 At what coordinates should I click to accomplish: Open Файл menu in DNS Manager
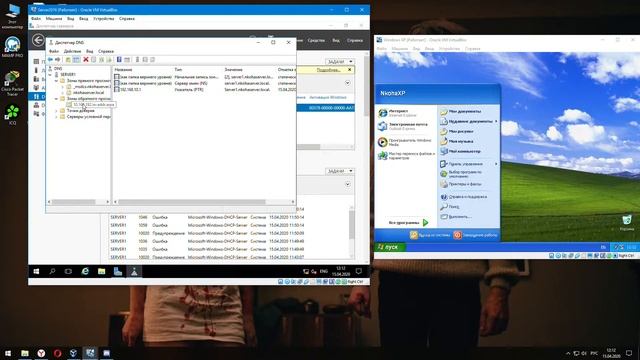tap(54, 51)
